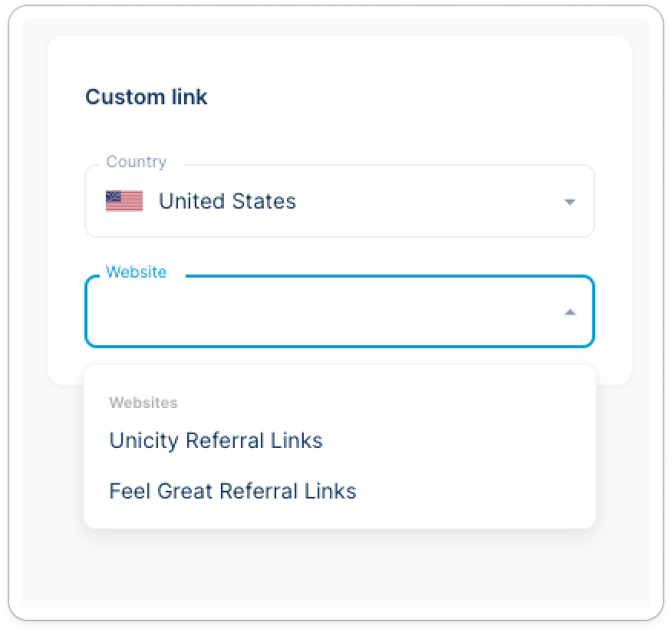This screenshot has height=632, width=672.
Task: Click the Country field label
Action: [x=136, y=162]
